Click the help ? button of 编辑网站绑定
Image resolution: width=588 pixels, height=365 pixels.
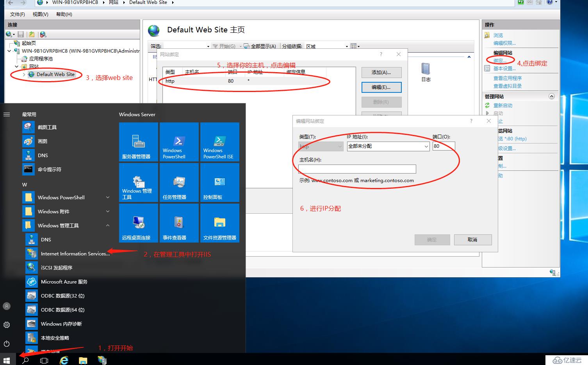(471, 121)
